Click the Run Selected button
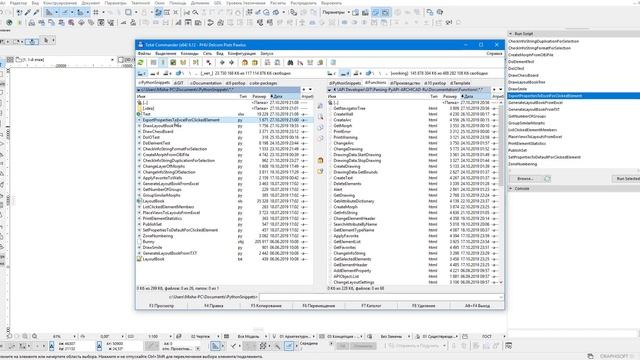This screenshot has height=360, width=640. pos(627,179)
